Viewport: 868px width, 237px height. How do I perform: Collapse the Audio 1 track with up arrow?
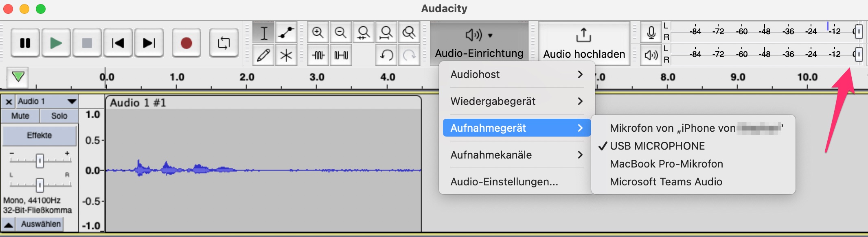pyautogui.click(x=8, y=224)
